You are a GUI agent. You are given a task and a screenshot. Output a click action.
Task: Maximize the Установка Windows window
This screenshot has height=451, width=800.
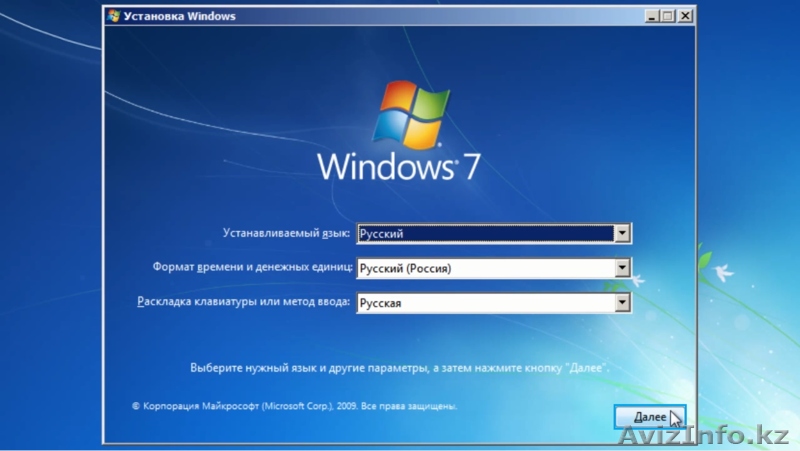pyautogui.click(x=667, y=16)
